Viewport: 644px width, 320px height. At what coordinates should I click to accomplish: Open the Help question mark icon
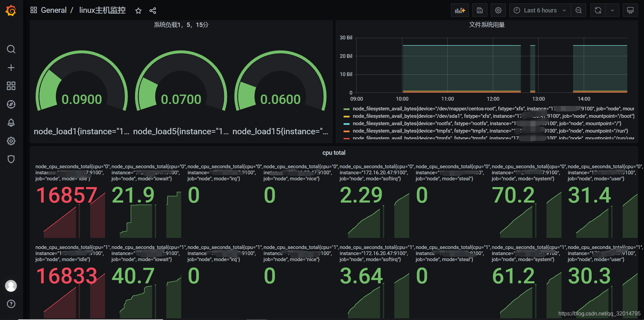(11, 304)
